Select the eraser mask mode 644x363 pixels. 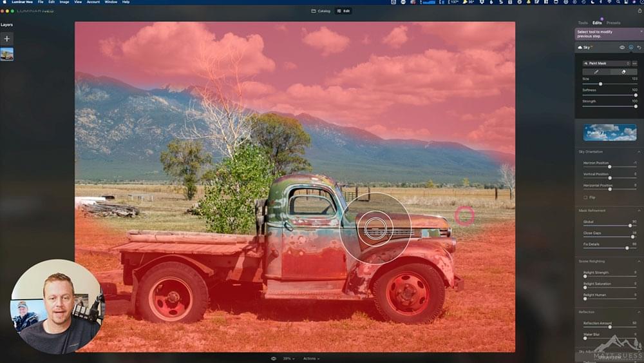pos(623,72)
